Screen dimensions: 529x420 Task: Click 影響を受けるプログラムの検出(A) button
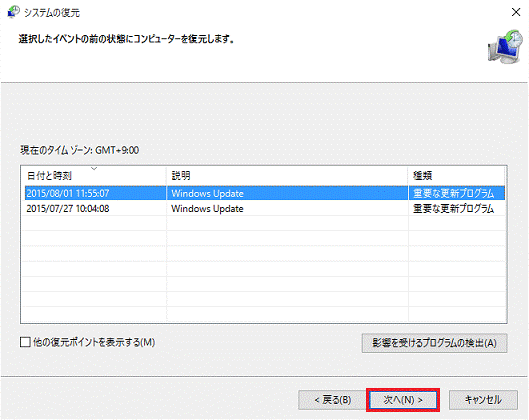tap(434, 343)
